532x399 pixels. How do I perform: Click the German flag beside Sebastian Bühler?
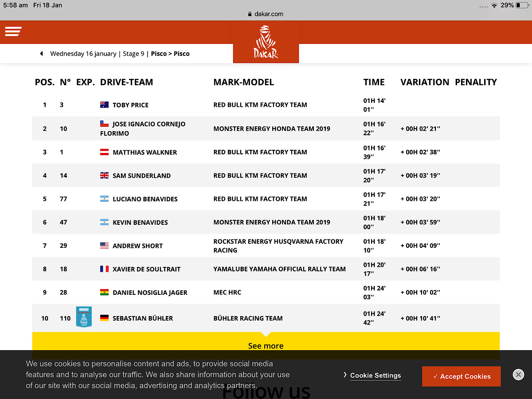click(x=104, y=318)
